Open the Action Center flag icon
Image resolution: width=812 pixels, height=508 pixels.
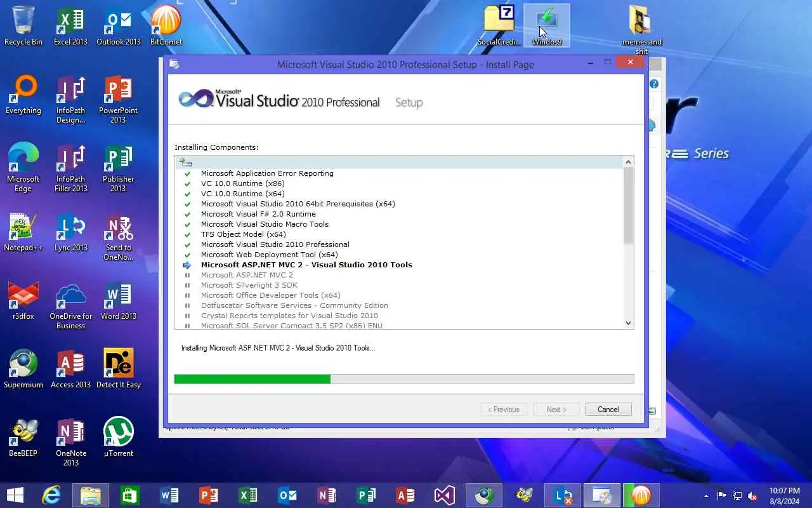[722, 496]
